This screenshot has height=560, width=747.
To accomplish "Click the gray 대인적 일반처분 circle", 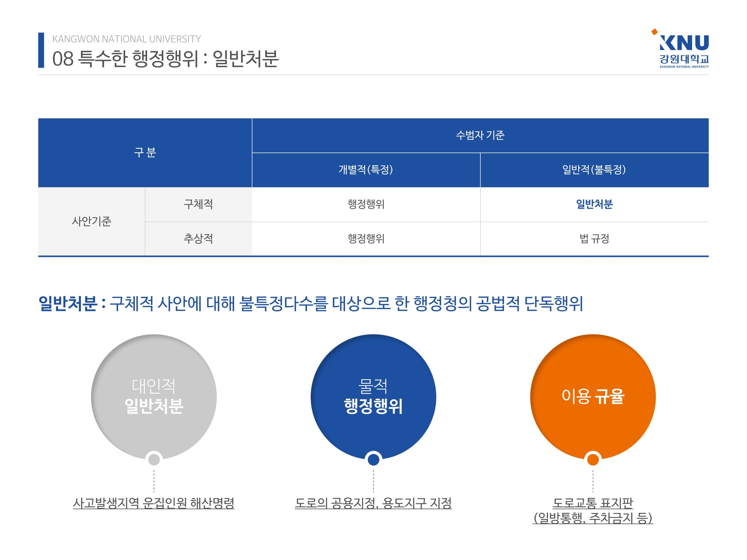I will (154, 396).
